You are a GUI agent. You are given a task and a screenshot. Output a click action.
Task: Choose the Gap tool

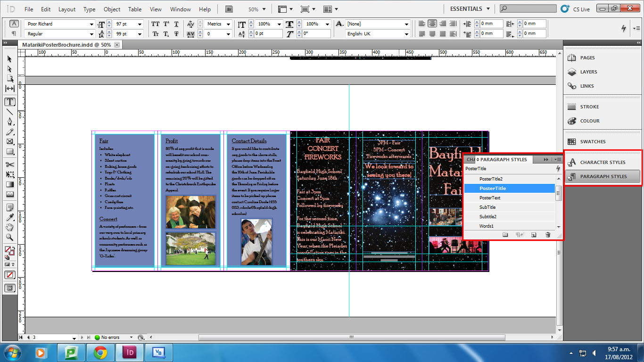(9, 89)
